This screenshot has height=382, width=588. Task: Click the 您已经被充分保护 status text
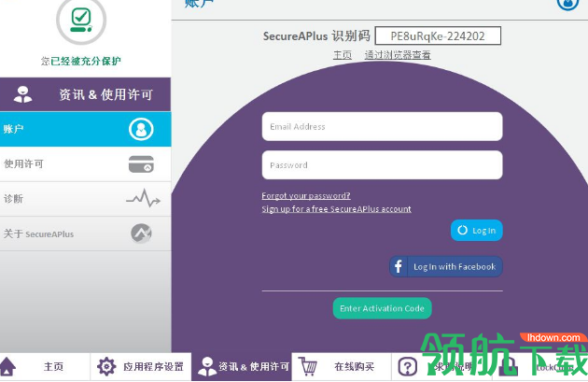(81, 61)
